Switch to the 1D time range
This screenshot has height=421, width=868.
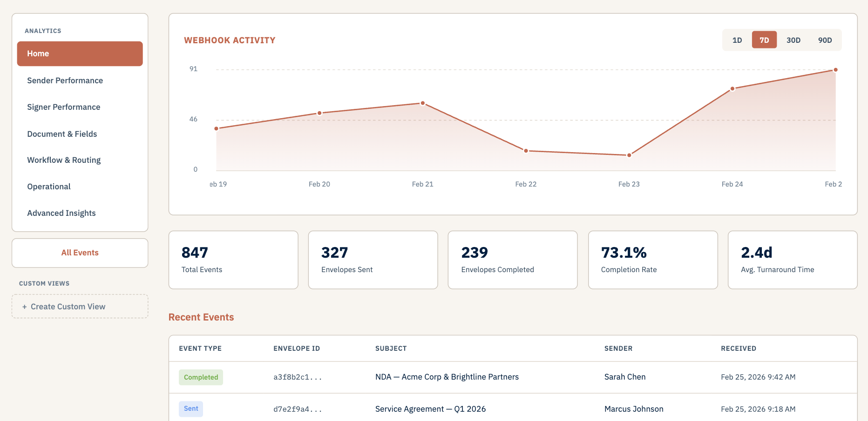point(737,40)
